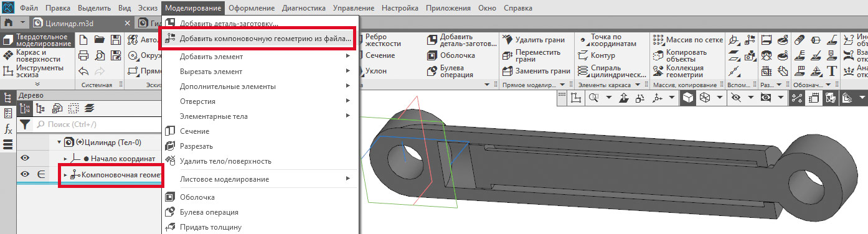Expand the Начало координат tree node
The height and width of the screenshot is (234, 868).
pyautogui.click(x=66, y=159)
